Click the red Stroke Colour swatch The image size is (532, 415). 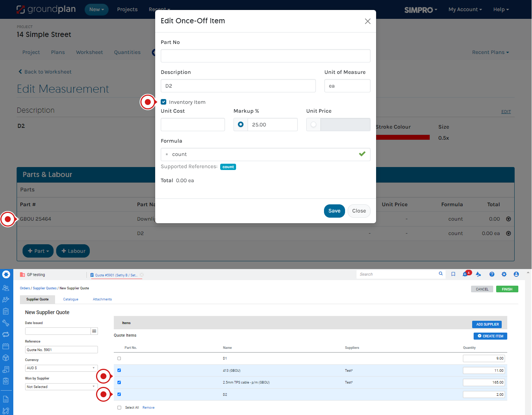point(403,137)
